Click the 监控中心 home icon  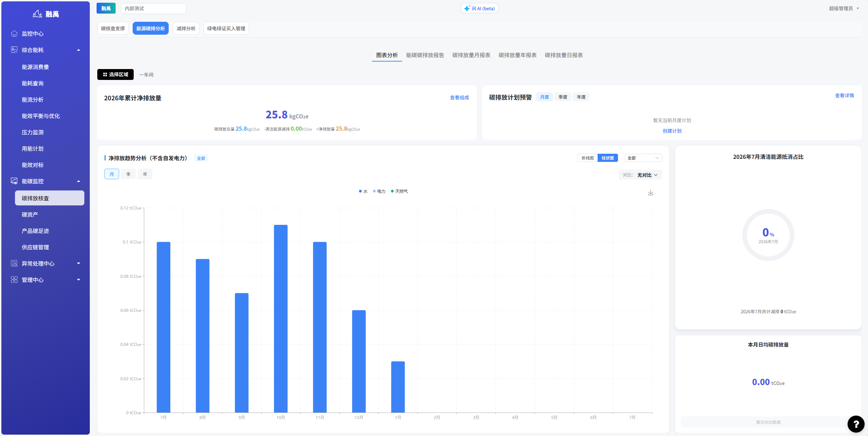(14, 33)
